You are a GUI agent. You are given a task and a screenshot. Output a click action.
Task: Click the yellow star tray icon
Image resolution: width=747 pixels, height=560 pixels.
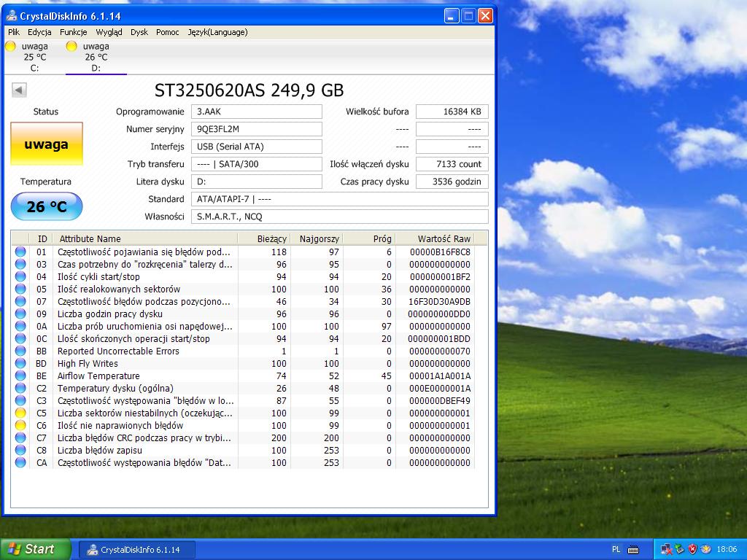pos(705,550)
